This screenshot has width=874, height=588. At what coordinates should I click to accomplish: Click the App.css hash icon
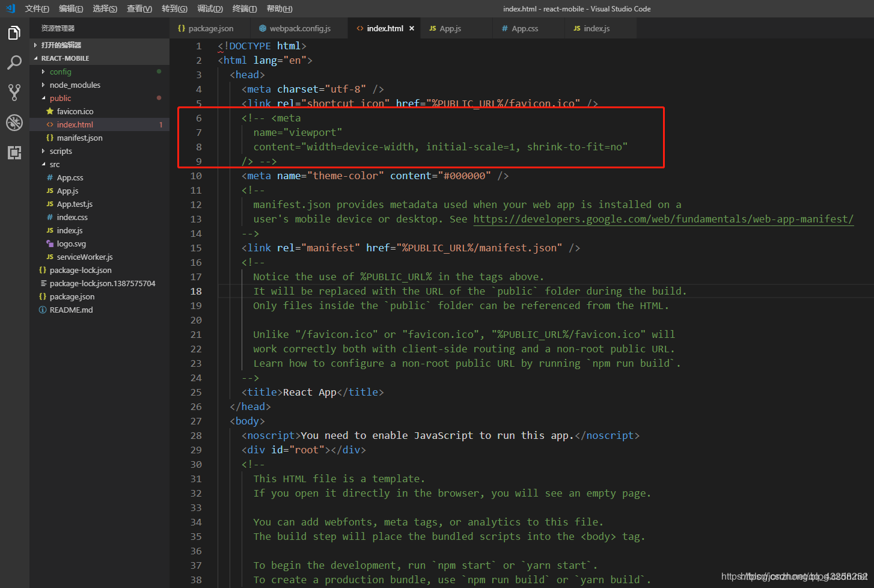[50, 177]
